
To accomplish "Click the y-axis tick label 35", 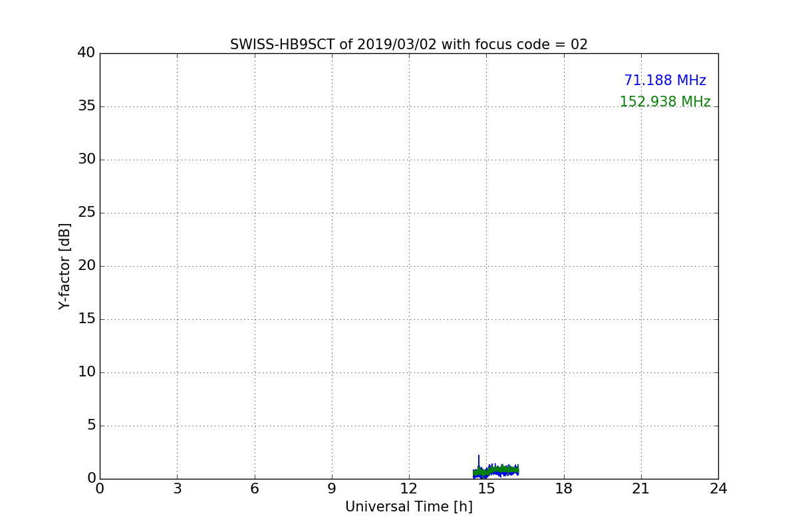I will pos(86,106).
